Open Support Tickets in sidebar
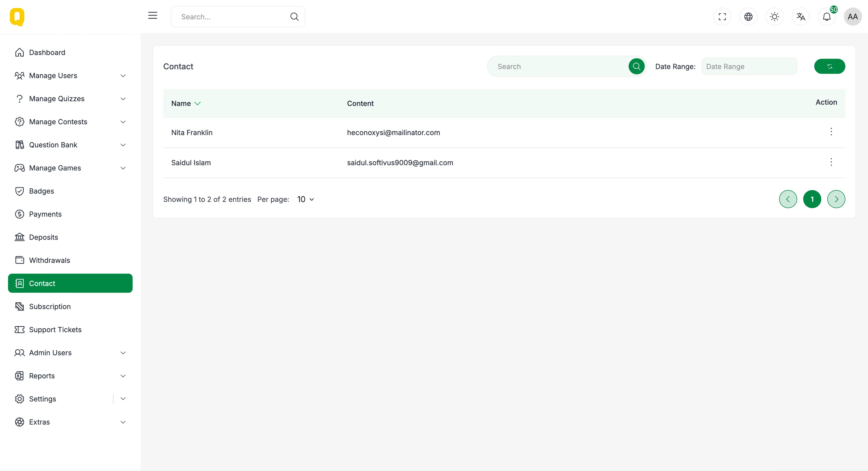 tap(55, 329)
